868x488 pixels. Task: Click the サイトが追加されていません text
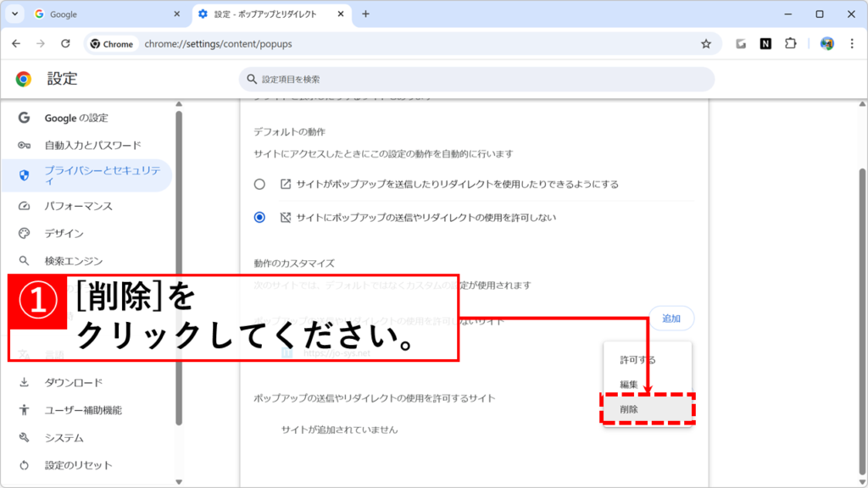[x=339, y=430]
